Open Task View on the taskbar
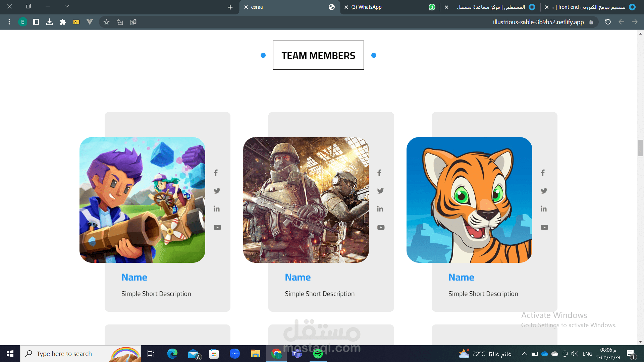 coord(151,354)
